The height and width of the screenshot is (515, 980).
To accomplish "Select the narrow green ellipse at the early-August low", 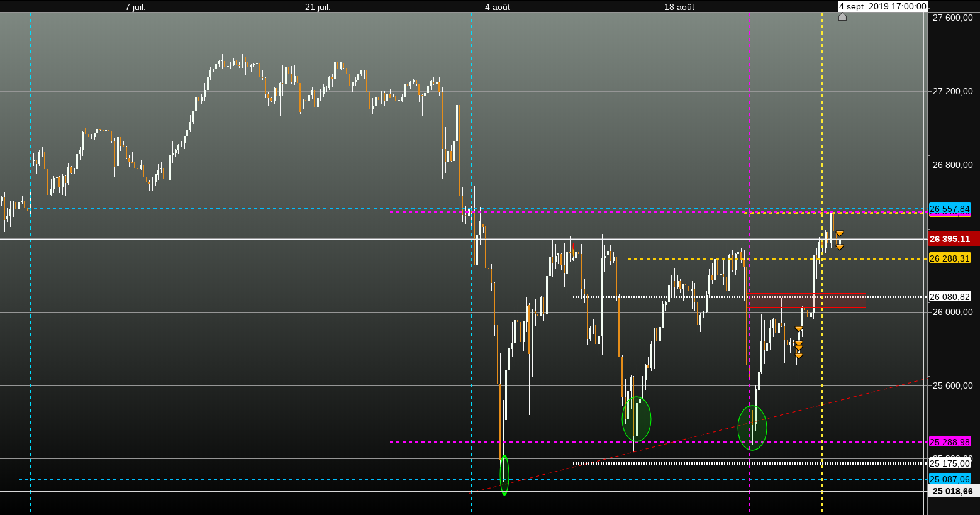I will click(504, 475).
